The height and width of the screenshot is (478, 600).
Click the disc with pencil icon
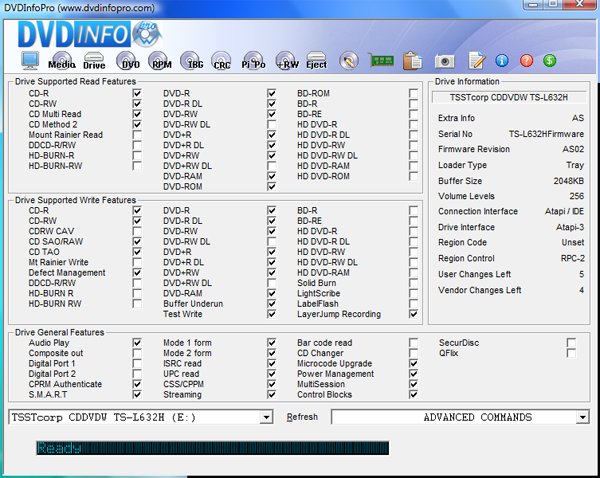pos(349,60)
